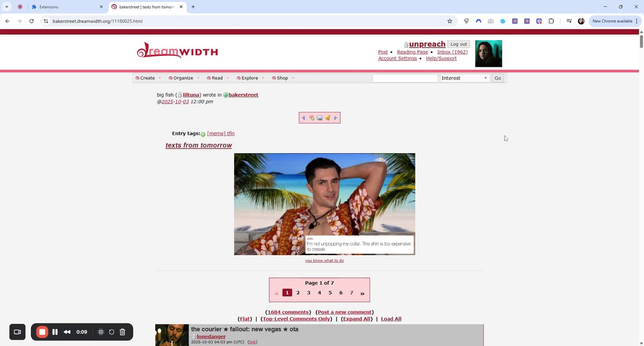Click the address bar URL

click(98, 21)
